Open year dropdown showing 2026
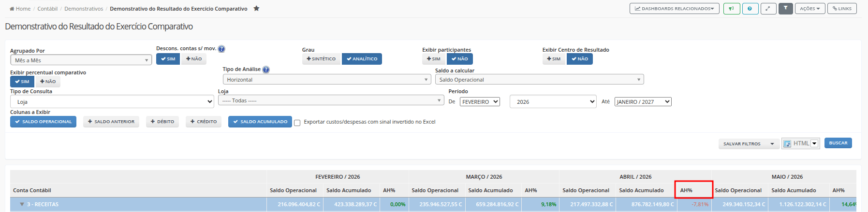 pyautogui.click(x=553, y=101)
